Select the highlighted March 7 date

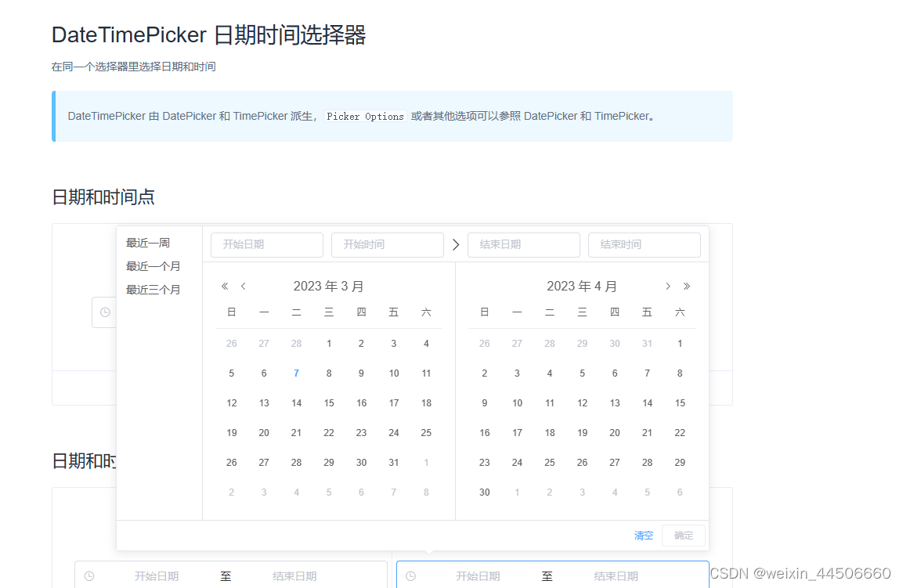click(296, 373)
